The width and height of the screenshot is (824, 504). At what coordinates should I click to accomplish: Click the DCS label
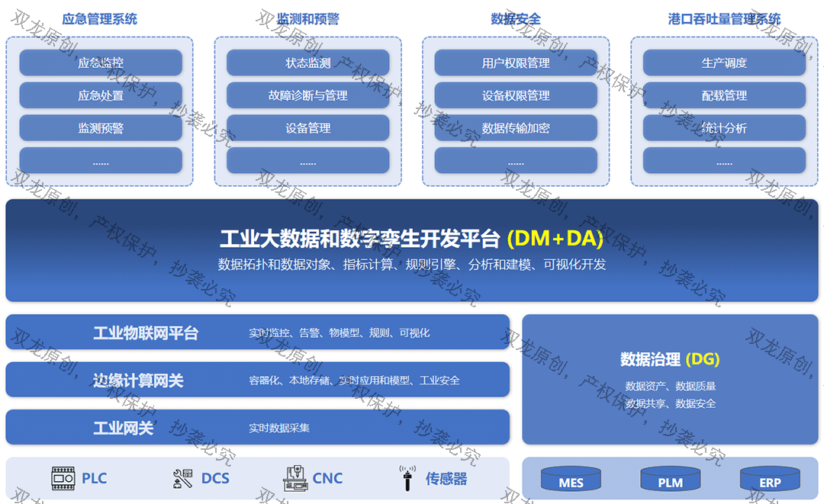point(215,478)
